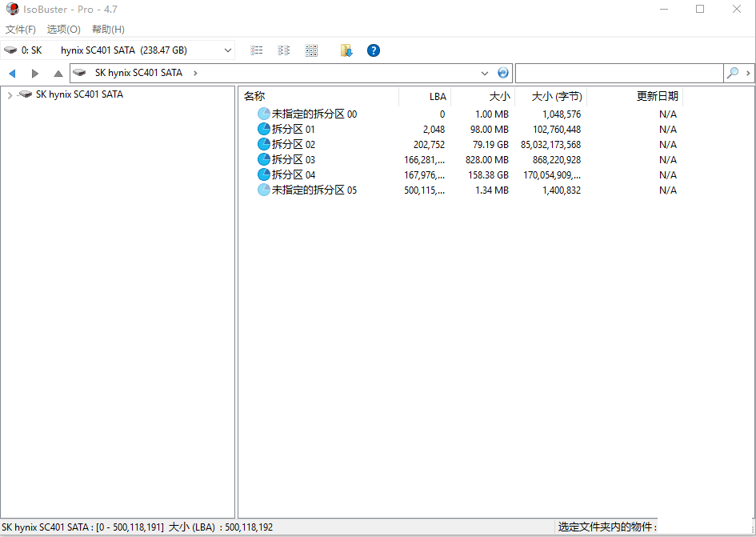Sort by the LBA column header
The height and width of the screenshot is (537, 756).
coord(425,97)
